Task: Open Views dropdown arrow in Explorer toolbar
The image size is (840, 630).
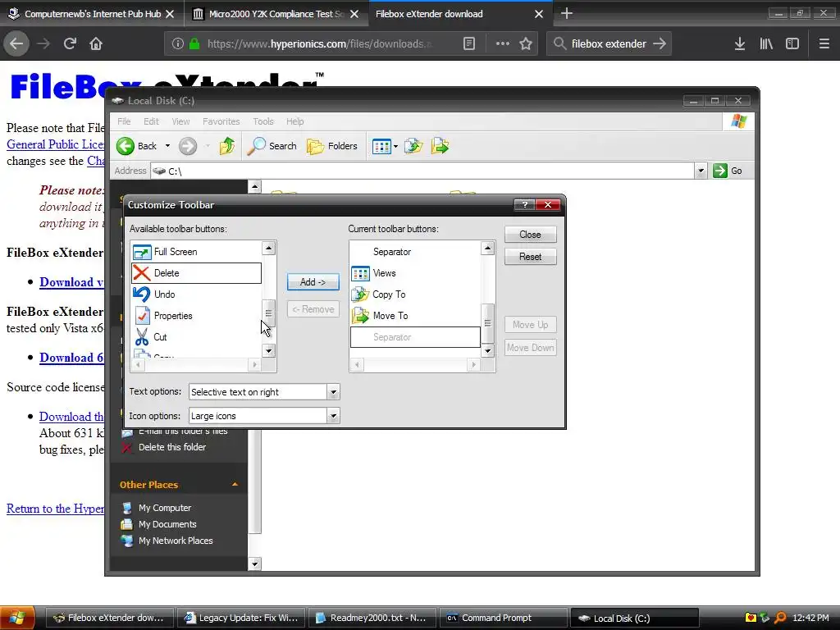Action: (x=395, y=146)
